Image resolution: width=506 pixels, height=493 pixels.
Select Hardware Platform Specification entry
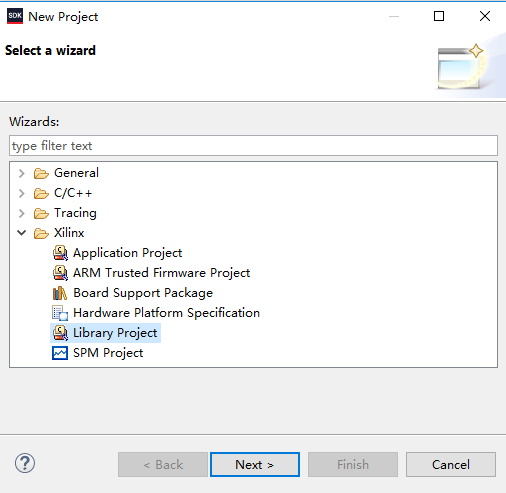click(166, 313)
